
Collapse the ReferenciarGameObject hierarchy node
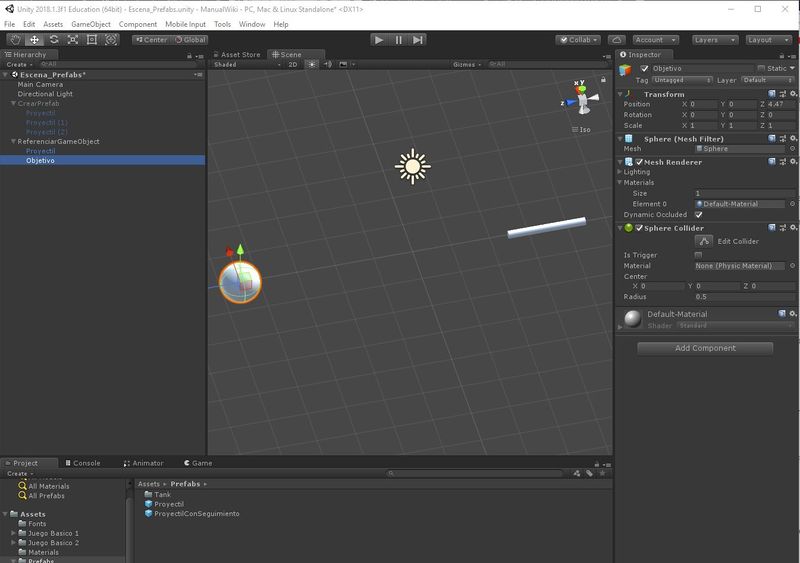[x=13, y=141]
